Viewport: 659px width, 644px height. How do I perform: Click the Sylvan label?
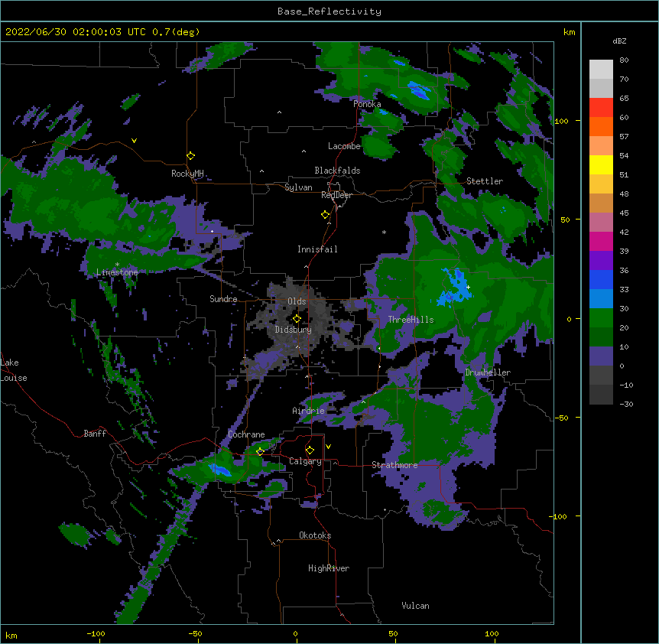click(298, 187)
